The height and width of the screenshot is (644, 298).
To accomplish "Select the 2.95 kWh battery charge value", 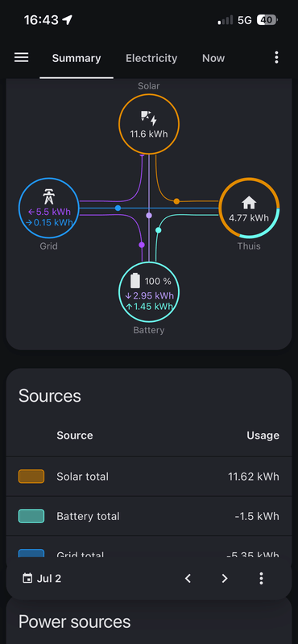I will (x=149, y=295).
